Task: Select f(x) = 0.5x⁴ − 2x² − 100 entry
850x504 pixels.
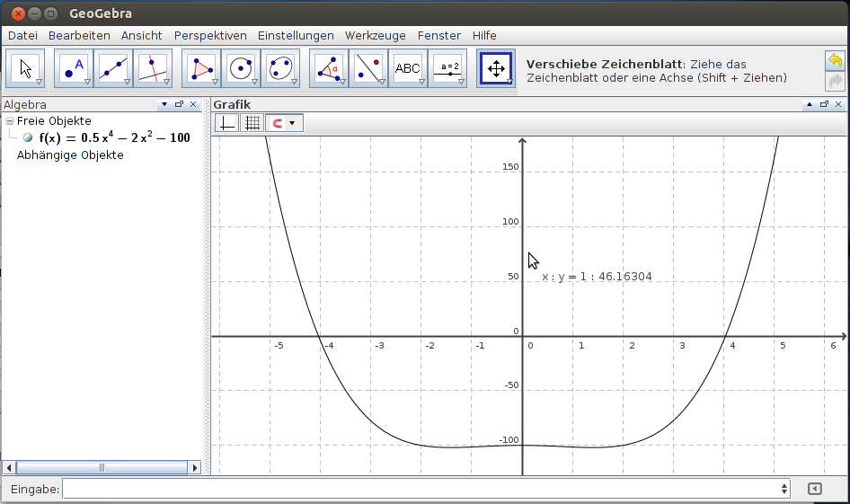Action: [114, 137]
